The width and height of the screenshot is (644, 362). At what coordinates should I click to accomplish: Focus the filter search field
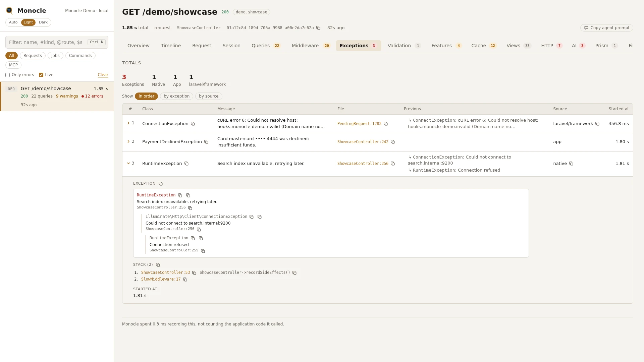click(57, 42)
